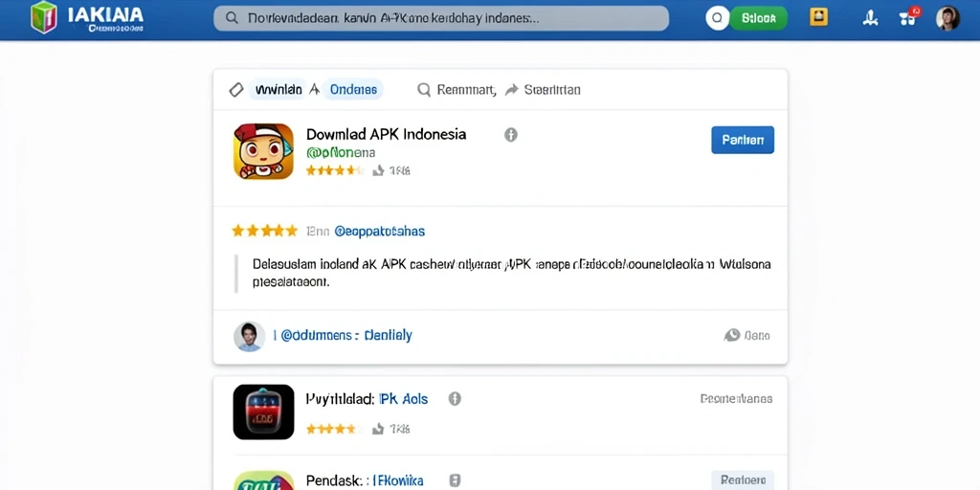Screen dimensions: 980x490
Task: Click icon next to Pendask IFKowika title
Action: pyautogui.click(x=455, y=480)
